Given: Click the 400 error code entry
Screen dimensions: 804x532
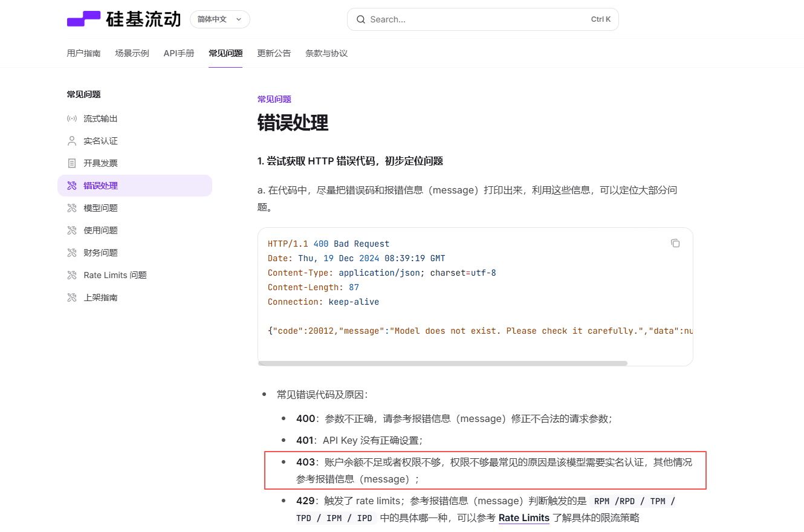Looking at the screenshot, I should coord(455,418).
